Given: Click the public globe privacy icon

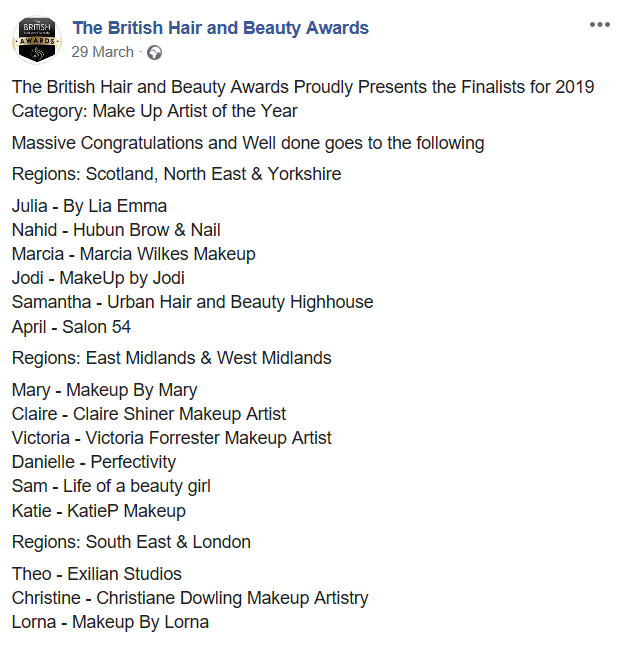Looking at the screenshot, I should click(x=155, y=53).
